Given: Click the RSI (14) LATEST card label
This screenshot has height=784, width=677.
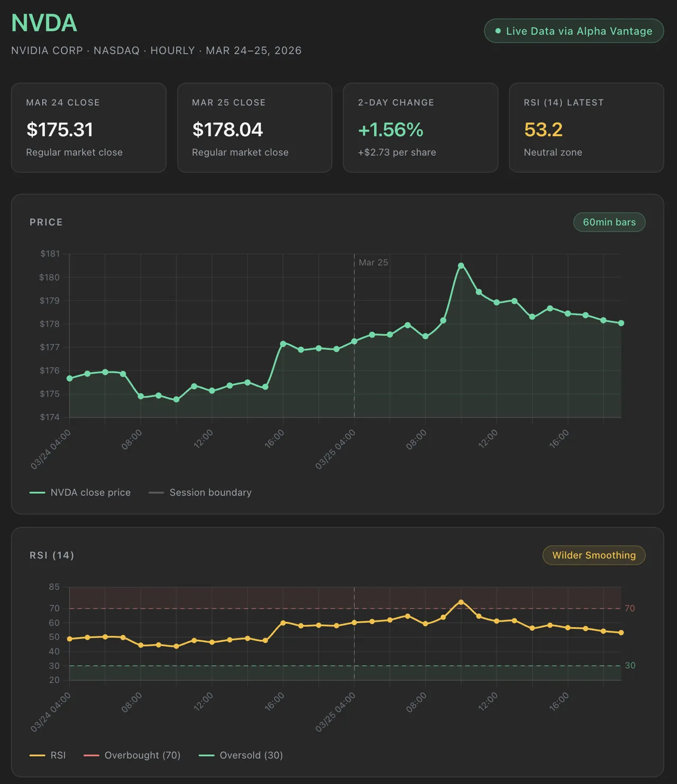Looking at the screenshot, I should click(564, 103).
